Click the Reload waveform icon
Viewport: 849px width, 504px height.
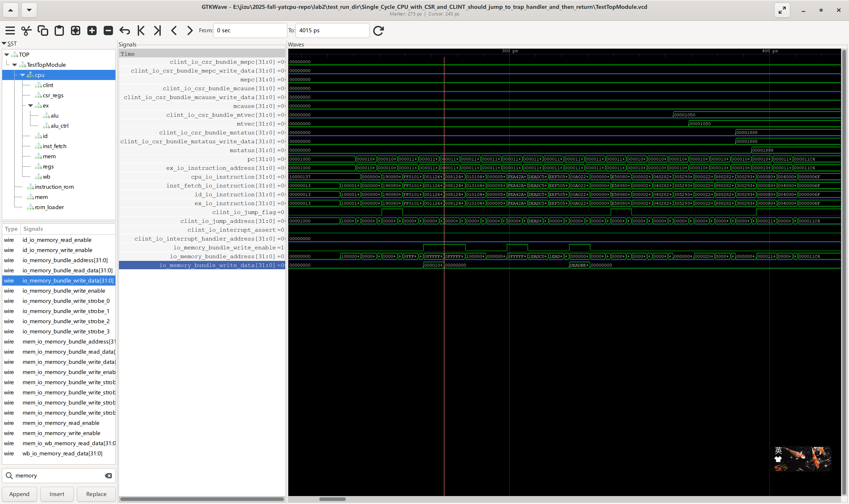click(x=378, y=31)
